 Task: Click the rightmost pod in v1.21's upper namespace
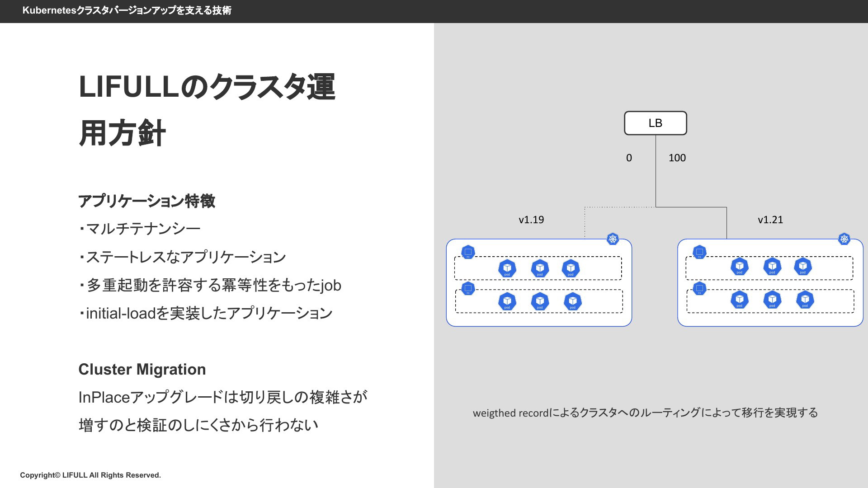(803, 267)
